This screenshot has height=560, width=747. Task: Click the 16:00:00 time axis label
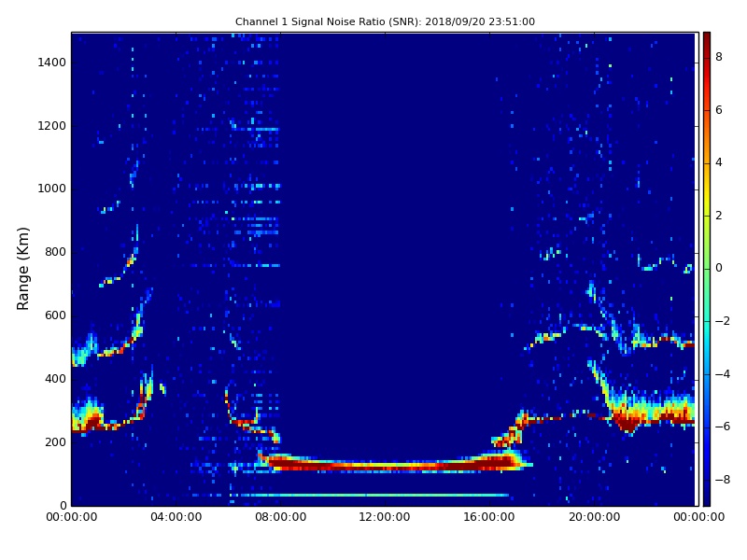[x=489, y=517]
